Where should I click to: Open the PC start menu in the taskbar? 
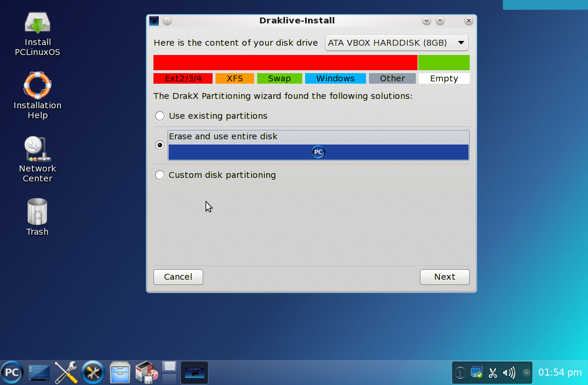pos(12,373)
